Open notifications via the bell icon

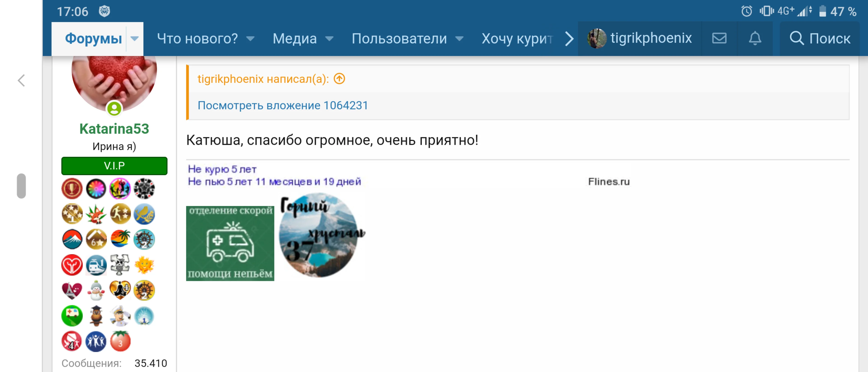coord(755,38)
